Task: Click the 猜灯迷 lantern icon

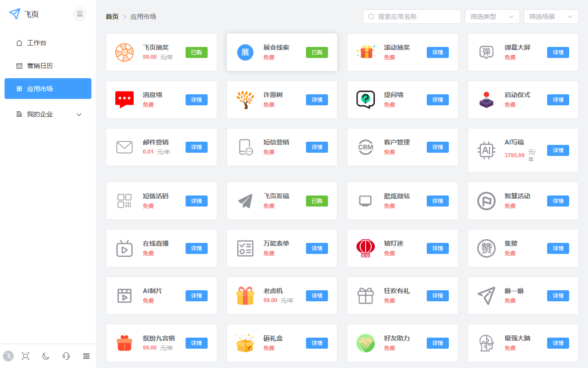Action: pos(365,248)
